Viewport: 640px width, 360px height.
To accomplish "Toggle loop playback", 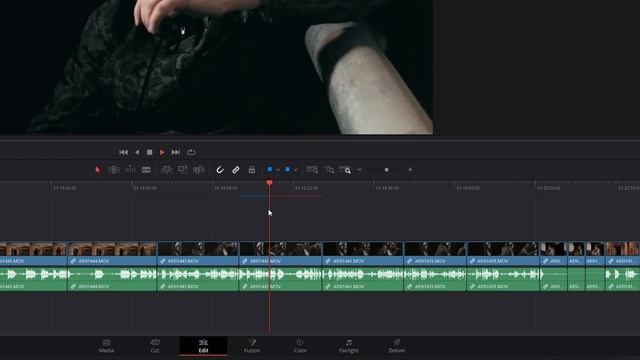I will click(x=191, y=152).
